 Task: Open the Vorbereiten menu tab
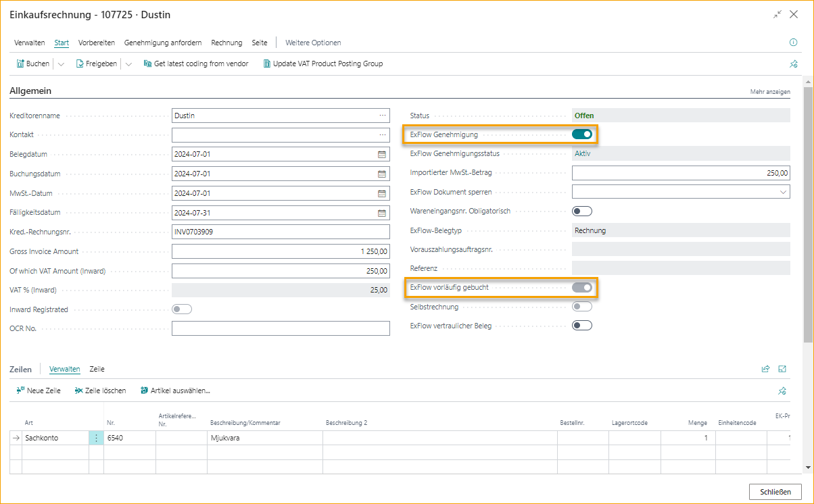click(96, 43)
